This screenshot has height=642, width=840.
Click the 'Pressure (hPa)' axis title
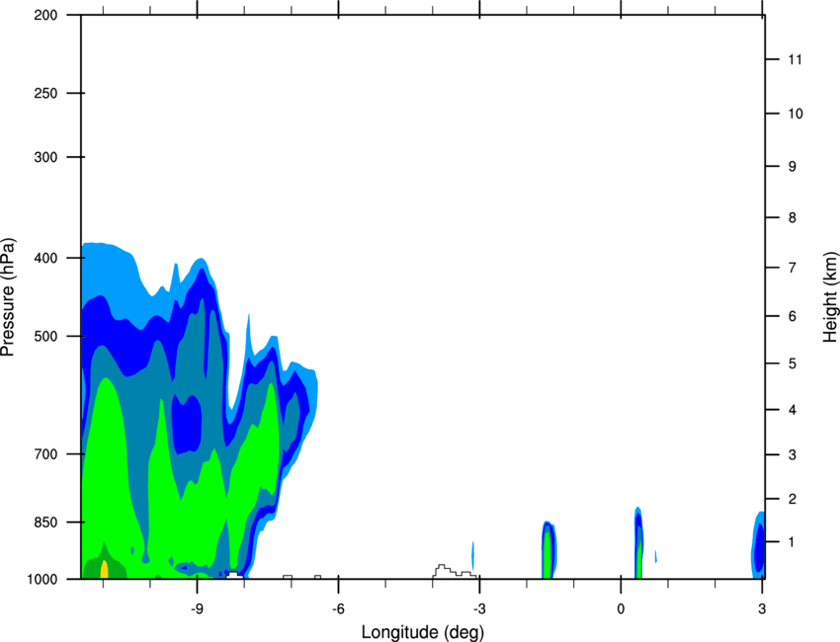(x=8, y=297)
